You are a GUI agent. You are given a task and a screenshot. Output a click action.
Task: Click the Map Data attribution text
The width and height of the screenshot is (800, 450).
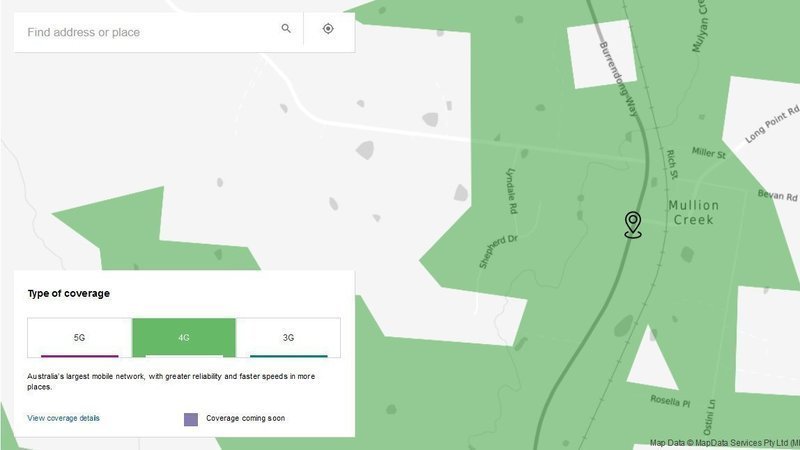(x=724, y=443)
